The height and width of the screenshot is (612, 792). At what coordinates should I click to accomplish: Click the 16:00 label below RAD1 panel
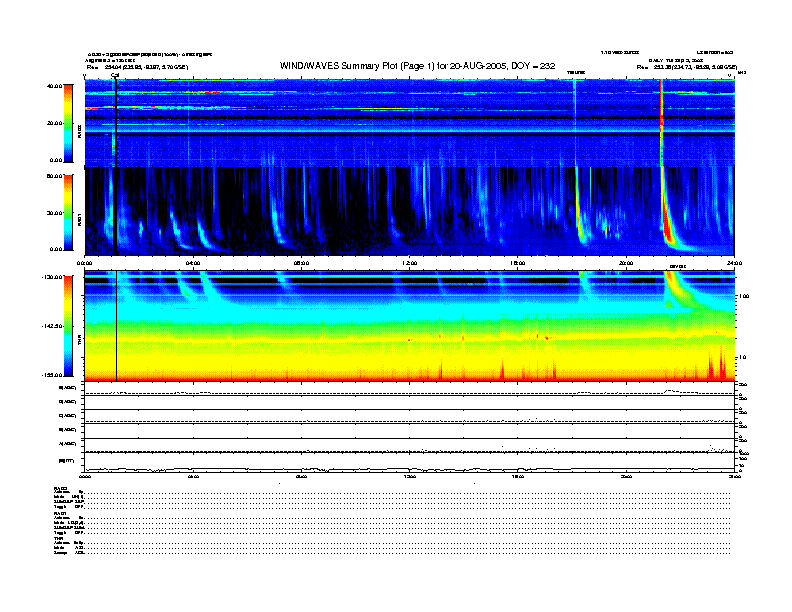pyautogui.click(x=518, y=263)
